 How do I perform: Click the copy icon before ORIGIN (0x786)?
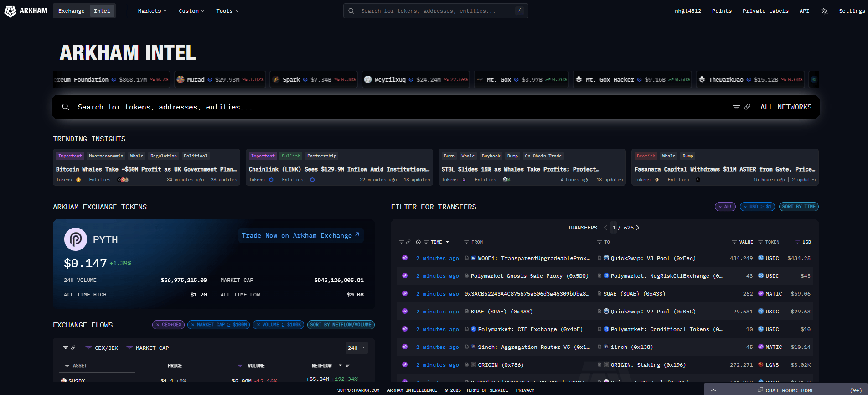(467, 365)
